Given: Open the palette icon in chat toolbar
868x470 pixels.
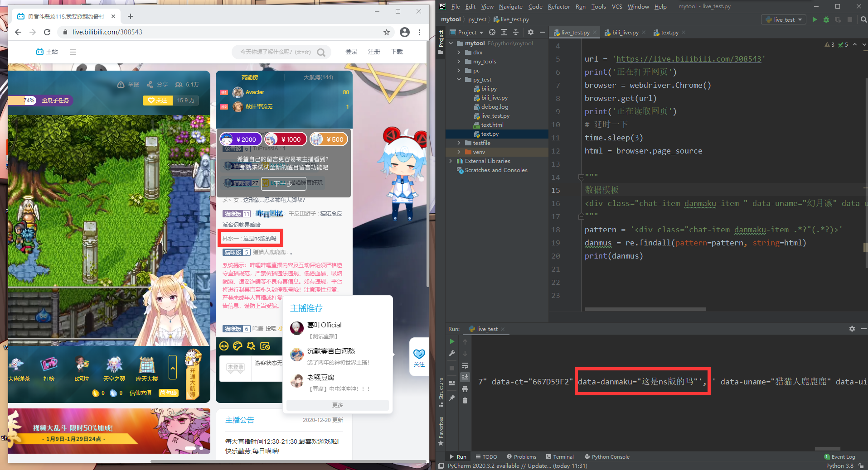Looking at the screenshot, I should click(x=238, y=346).
